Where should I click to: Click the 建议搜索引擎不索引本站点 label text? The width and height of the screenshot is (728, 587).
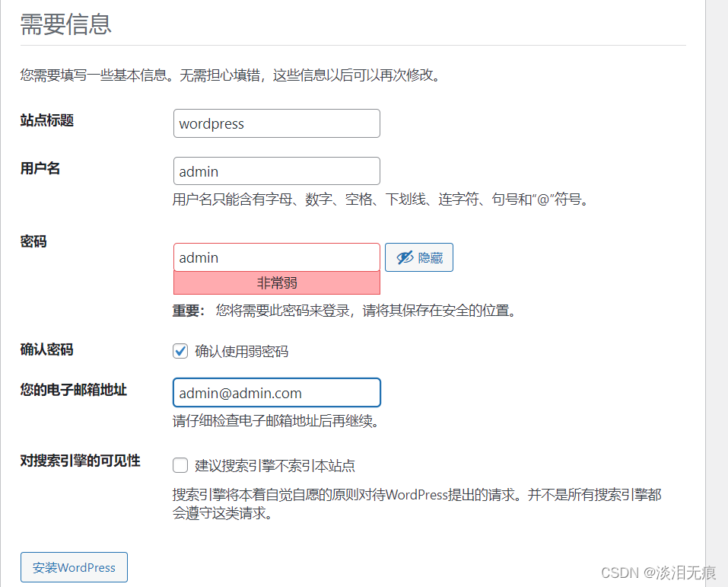(275, 466)
